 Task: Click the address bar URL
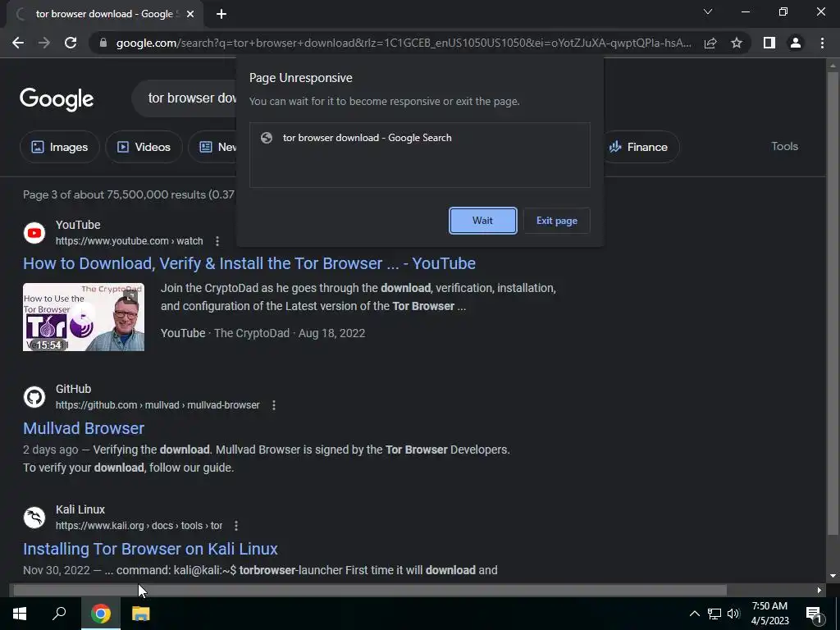coord(404,43)
